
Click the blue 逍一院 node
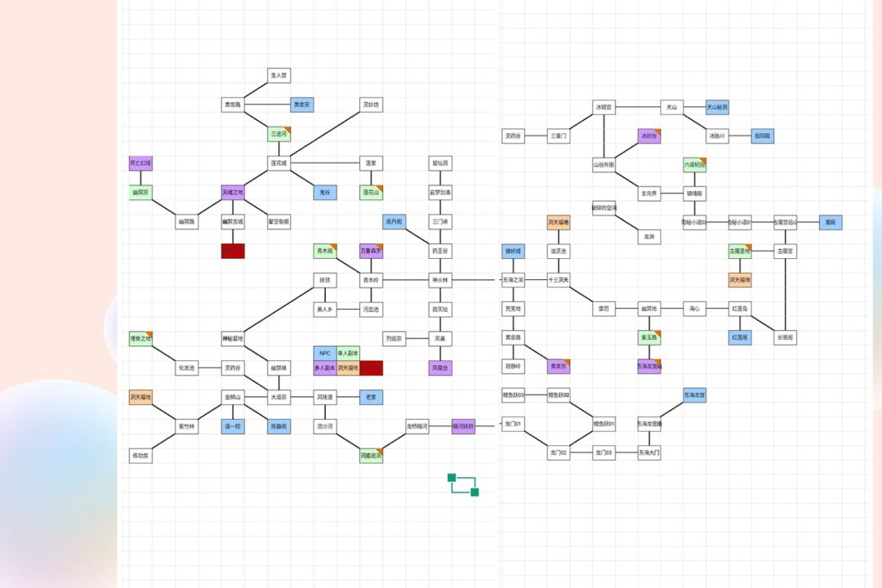[232, 426]
